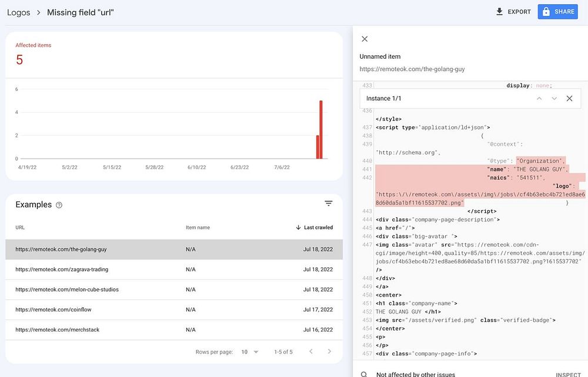This screenshot has width=588, height=377.
Task: Click the Item name column header
Action: pyautogui.click(x=198, y=227)
